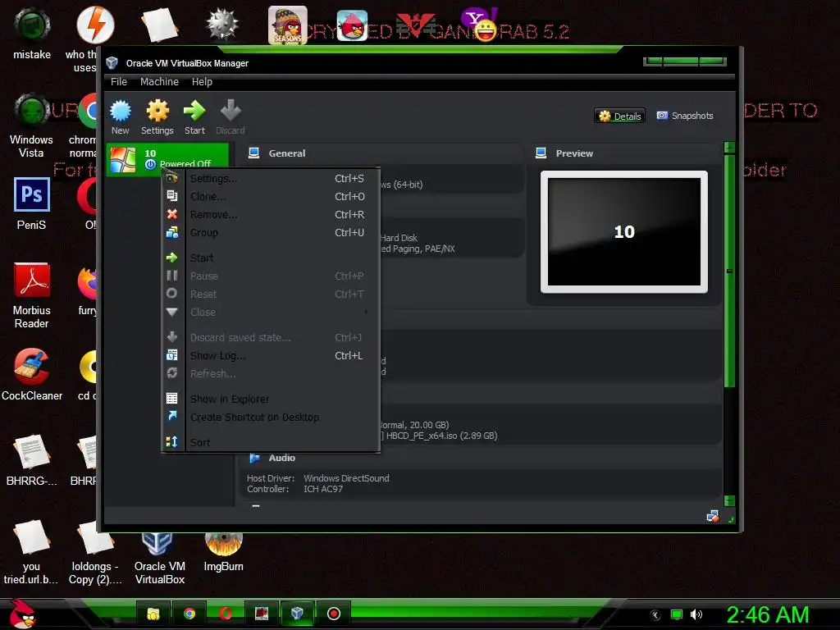Open the mistake desktop icon
840x630 pixels.
coord(32,33)
